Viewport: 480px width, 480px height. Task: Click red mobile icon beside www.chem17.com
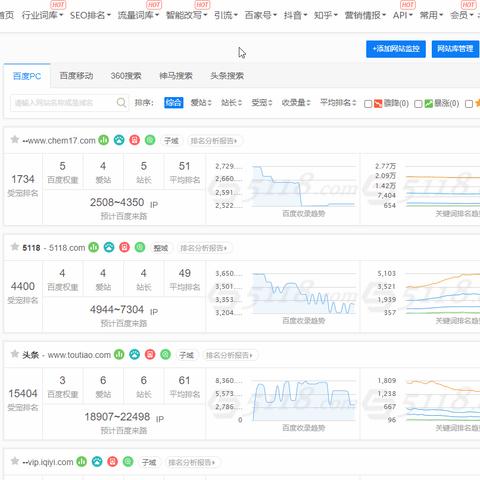click(x=134, y=140)
